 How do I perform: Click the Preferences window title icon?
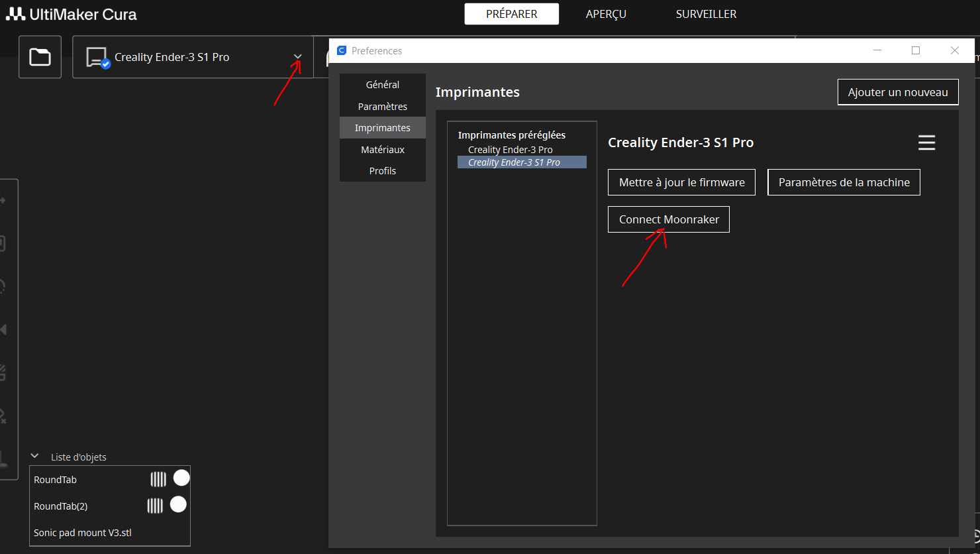tap(342, 50)
